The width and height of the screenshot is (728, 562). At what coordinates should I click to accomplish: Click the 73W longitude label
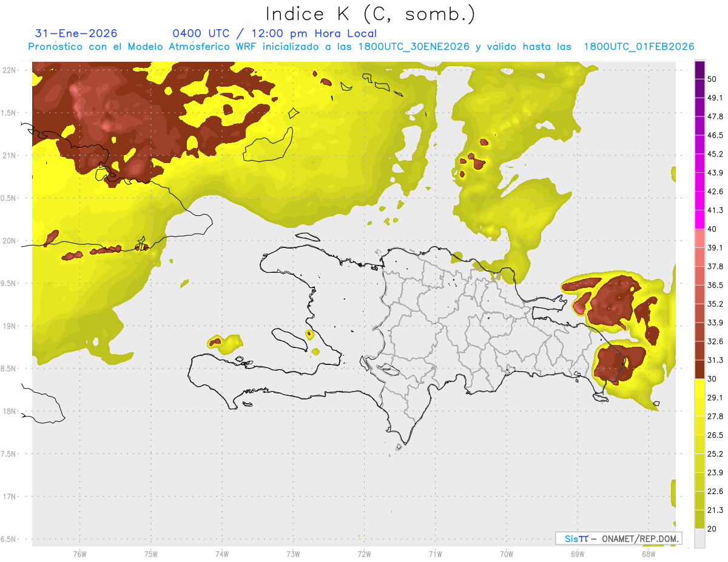293,554
